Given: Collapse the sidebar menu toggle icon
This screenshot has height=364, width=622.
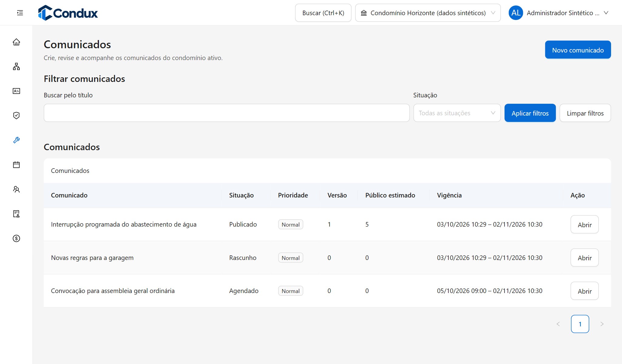Looking at the screenshot, I should [20, 13].
